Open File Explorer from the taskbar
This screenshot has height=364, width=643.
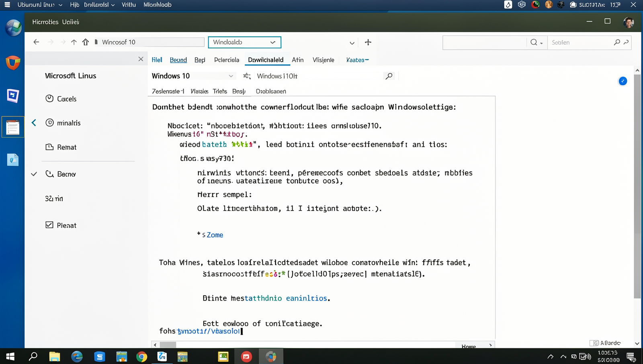54,356
